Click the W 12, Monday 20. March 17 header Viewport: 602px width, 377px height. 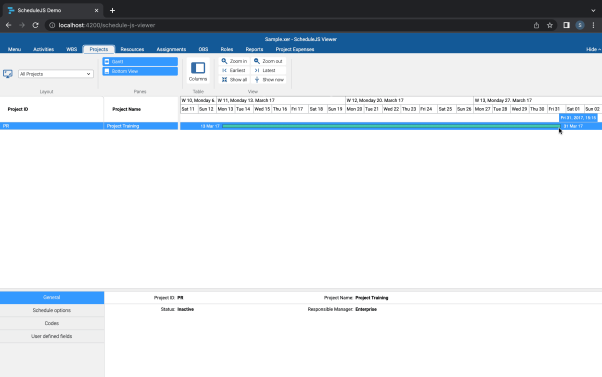pos(409,100)
